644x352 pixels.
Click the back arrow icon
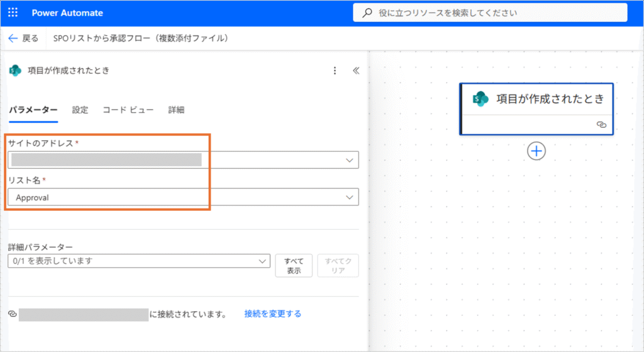(13, 38)
